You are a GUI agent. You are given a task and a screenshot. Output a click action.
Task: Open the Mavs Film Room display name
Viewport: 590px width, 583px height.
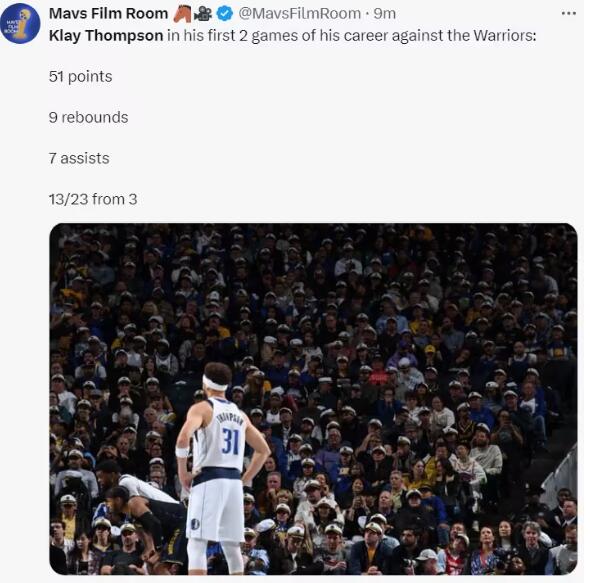(108, 14)
